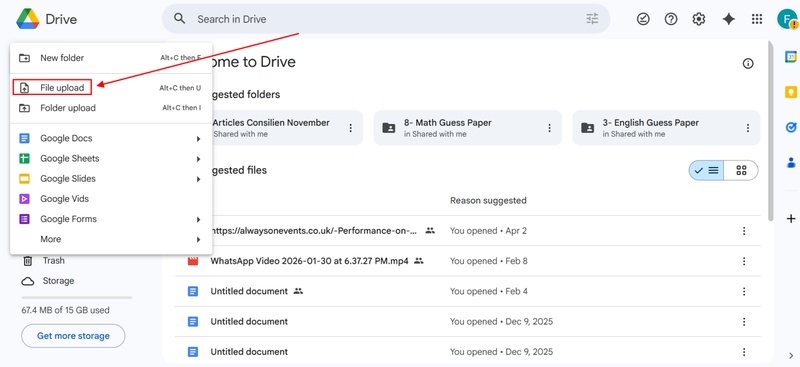Expand the Google Docs submenu arrow
The image size is (800, 367).
(x=198, y=139)
